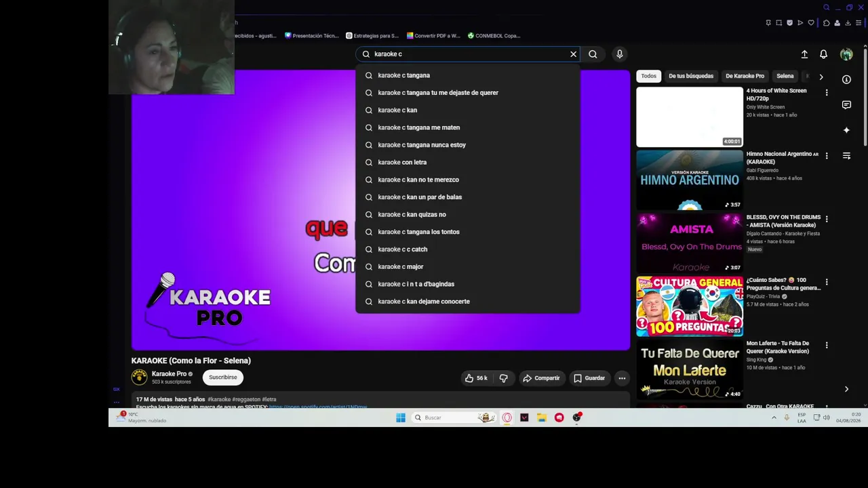The image size is (868, 488).
Task: Take a snapshot with the browser capture icon
Action: pyautogui.click(x=779, y=23)
